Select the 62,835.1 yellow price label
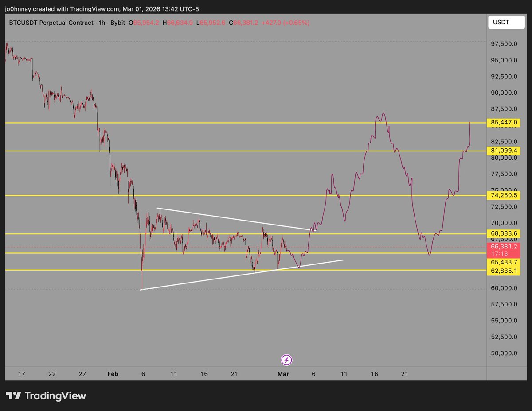The height and width of the screenshot is (411, 532). coord(505,270)
